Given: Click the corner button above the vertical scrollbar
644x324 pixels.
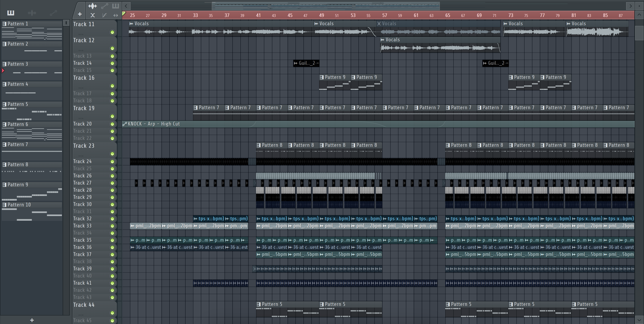Looking at the screenshot, I should click(x=639, y=6).
